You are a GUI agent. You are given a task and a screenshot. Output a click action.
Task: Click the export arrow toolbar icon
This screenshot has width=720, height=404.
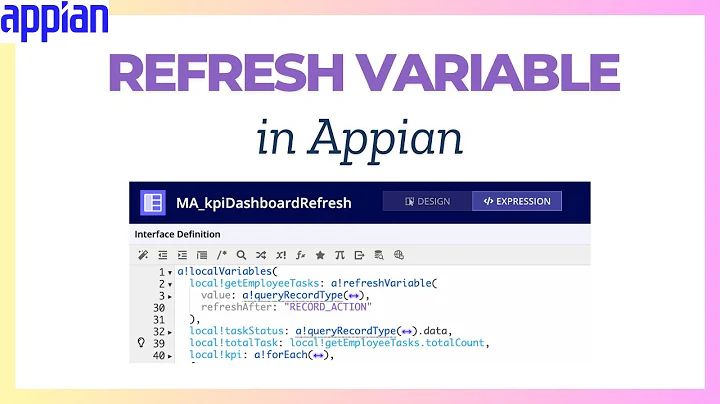pos(359,255)
